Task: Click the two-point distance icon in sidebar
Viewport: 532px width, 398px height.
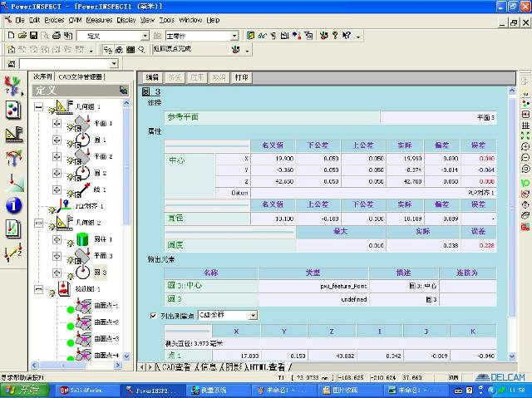Action: coord(13,253)
